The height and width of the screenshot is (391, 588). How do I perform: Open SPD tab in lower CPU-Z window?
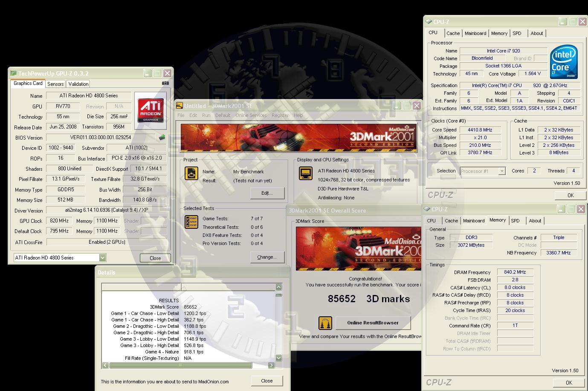coord(515,221)
